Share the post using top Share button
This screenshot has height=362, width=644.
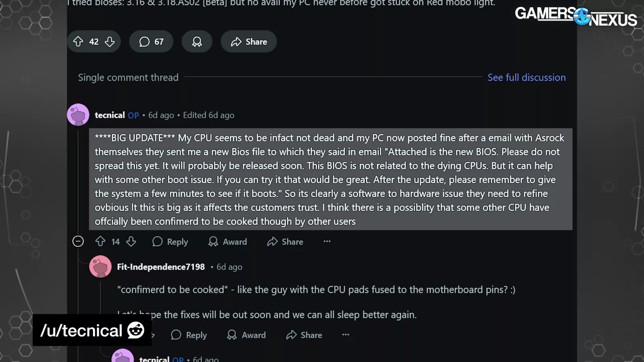pyautogui.click(x=249, y=41)
